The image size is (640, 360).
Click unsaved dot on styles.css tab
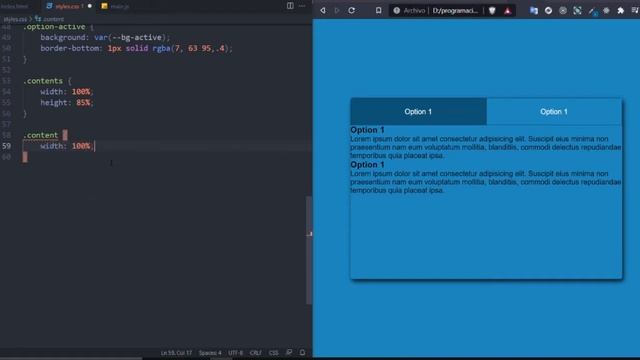(90, 6)
